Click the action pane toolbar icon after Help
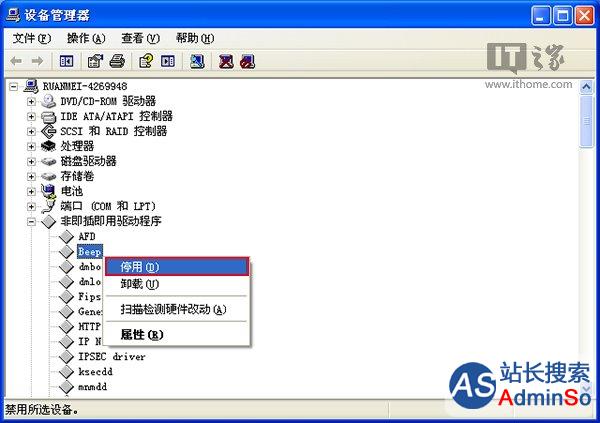600x423 pixels. pyautogui.click(x=168, y=61)
